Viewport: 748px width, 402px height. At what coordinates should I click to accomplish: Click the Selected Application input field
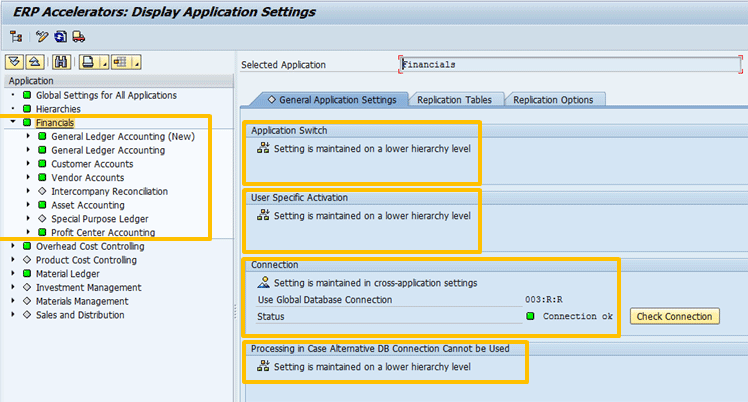point(570,64)
